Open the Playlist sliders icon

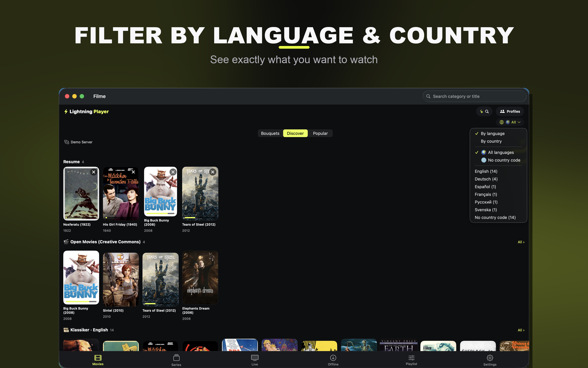[x=411, y=358]
